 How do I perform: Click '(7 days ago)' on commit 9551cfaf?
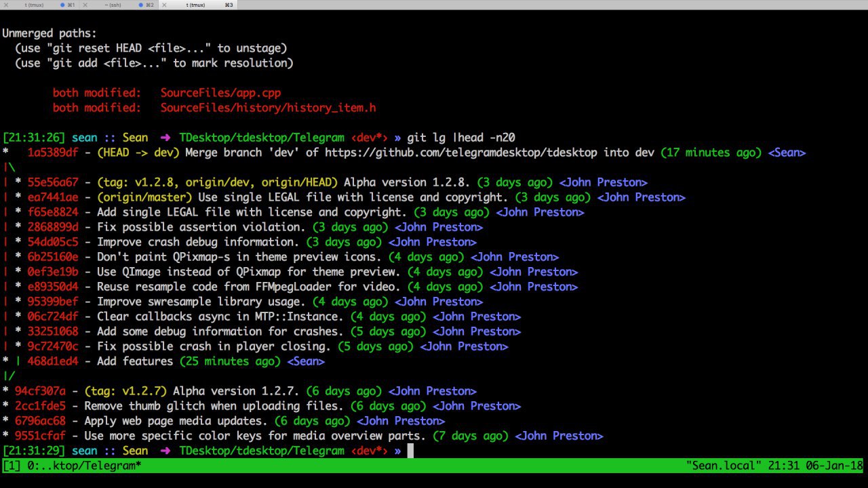[x=471, y=436]
